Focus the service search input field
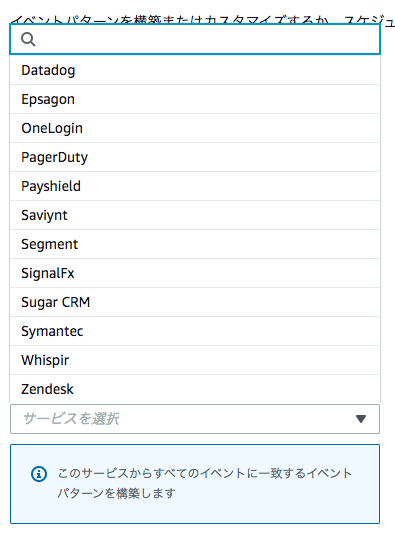The height and width of the screenshot is (535, 395). tap(195, 39)
